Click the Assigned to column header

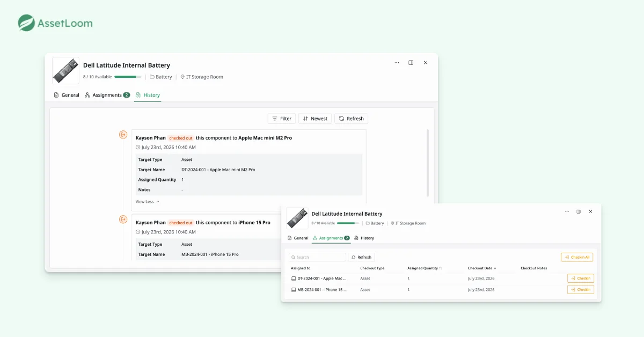(x=301, y=268)
